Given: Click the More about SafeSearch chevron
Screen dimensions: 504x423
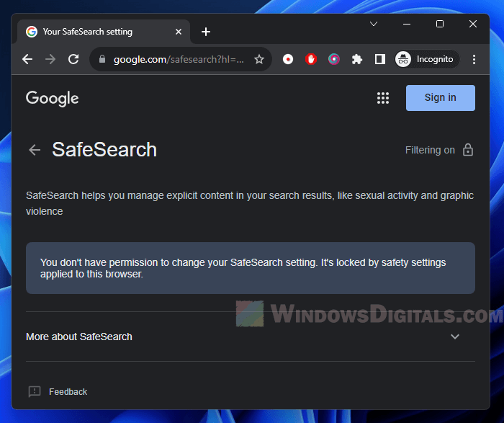Looking at the screenshot, I should point(455,337).
